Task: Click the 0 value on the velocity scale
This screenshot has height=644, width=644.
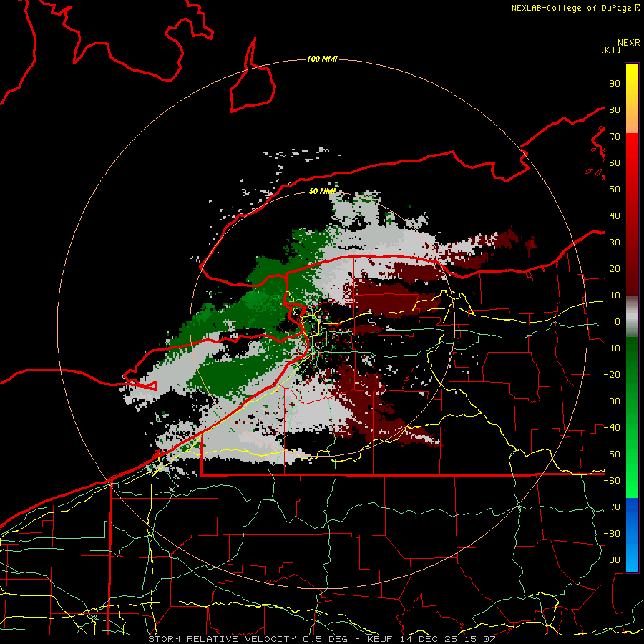Action: [x=618, y=322]
